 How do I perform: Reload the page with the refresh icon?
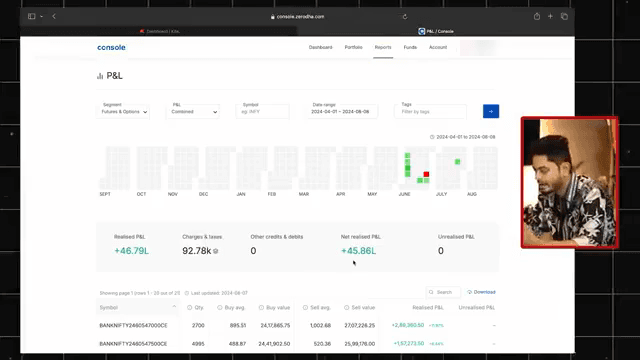point(405,17)
